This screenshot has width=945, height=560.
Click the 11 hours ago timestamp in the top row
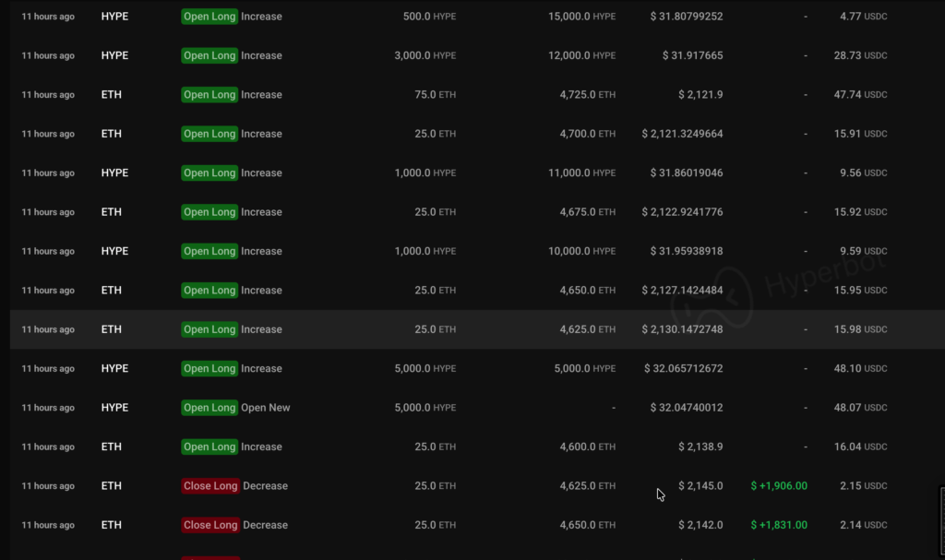[x=48, y=17]
